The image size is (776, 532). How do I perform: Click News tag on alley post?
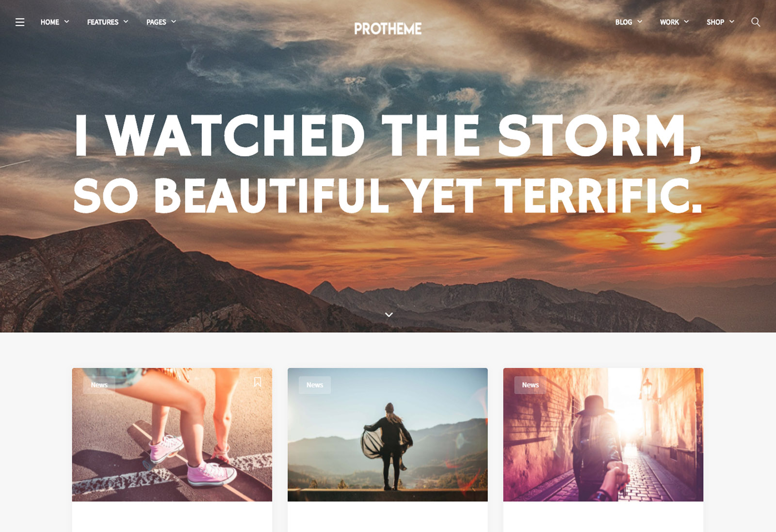(x=530, y=385)
